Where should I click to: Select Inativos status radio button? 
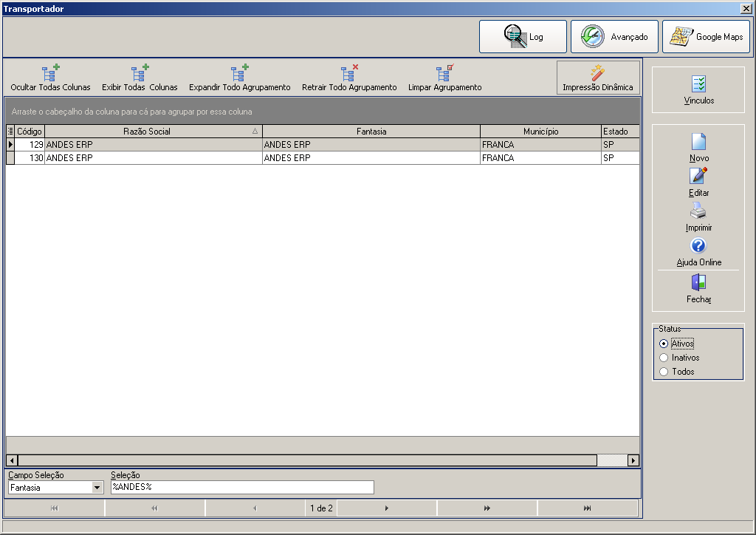pyautogui.click(x=664, y=358)
